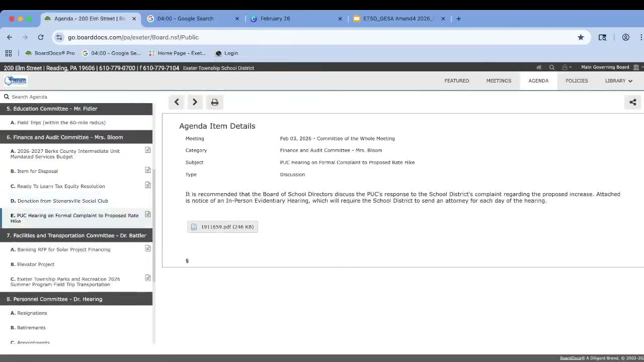644x362 pixels.
Task: Open the Library dropdown menu
Action: [x=618, y=80]
